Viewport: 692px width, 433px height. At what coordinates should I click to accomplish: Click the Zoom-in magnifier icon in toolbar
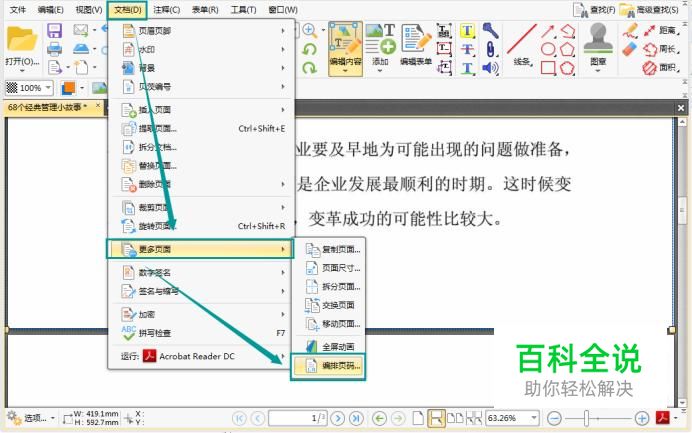(309, 30)
